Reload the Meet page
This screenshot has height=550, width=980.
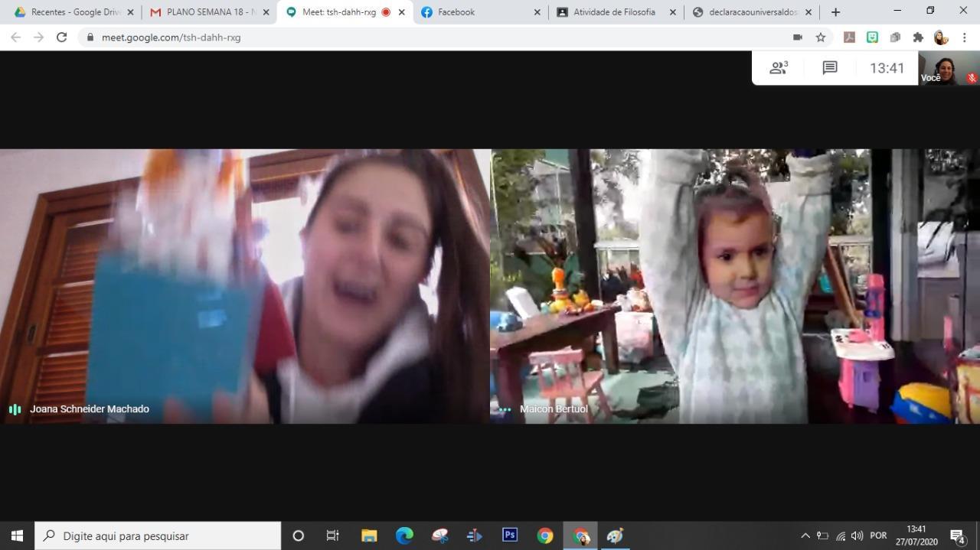(62, 37)
